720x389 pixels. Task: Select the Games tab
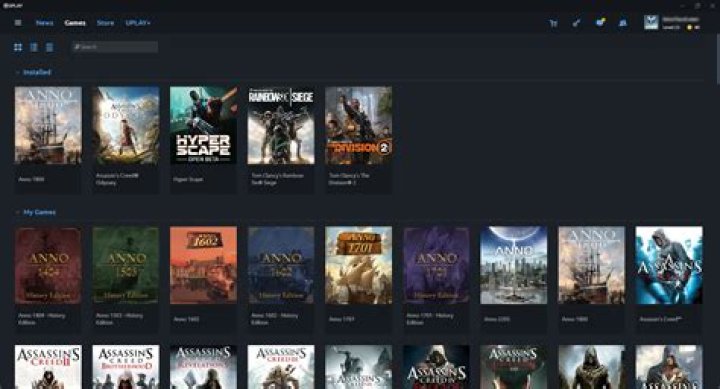pyautogui.click(x=75, y=23)
